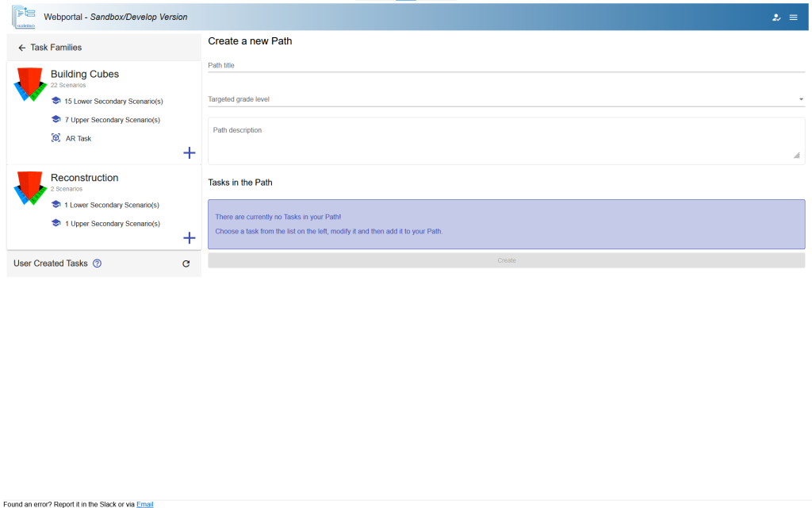Open the Email link in footer
Viewport: 812px width, 508px height.
click(145, 504)
